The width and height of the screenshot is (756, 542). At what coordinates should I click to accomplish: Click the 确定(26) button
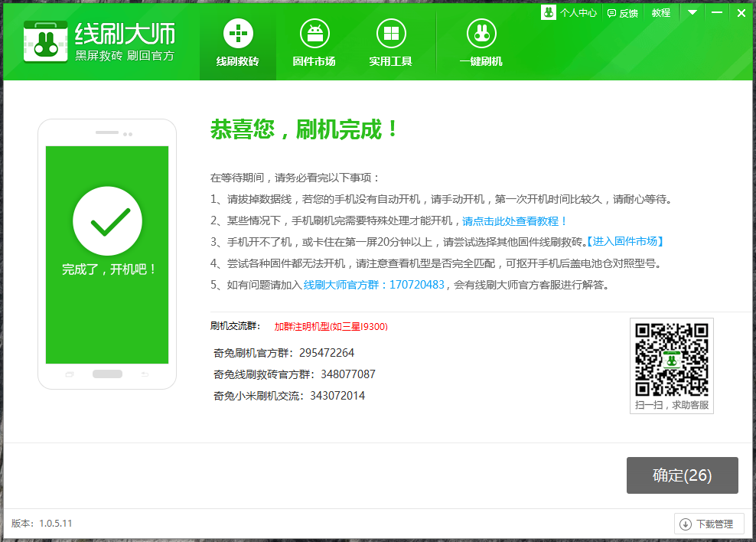click(683, 475)
